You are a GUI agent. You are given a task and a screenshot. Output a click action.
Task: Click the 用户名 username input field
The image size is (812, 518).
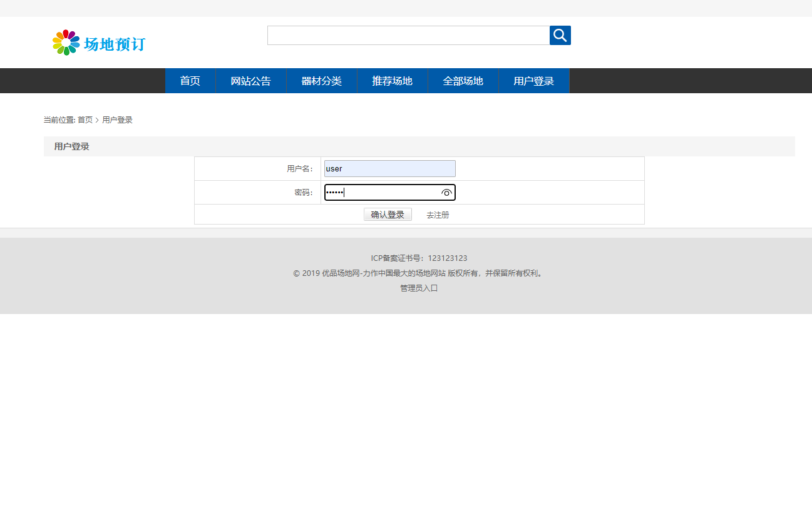point(389,168)
